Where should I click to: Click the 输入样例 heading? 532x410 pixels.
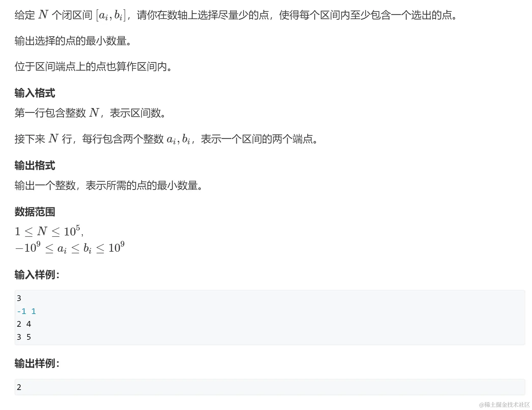tap(37, 275)
